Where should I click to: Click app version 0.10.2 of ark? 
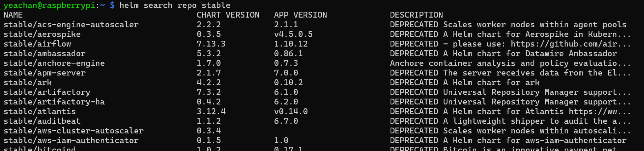coord(289,82)
